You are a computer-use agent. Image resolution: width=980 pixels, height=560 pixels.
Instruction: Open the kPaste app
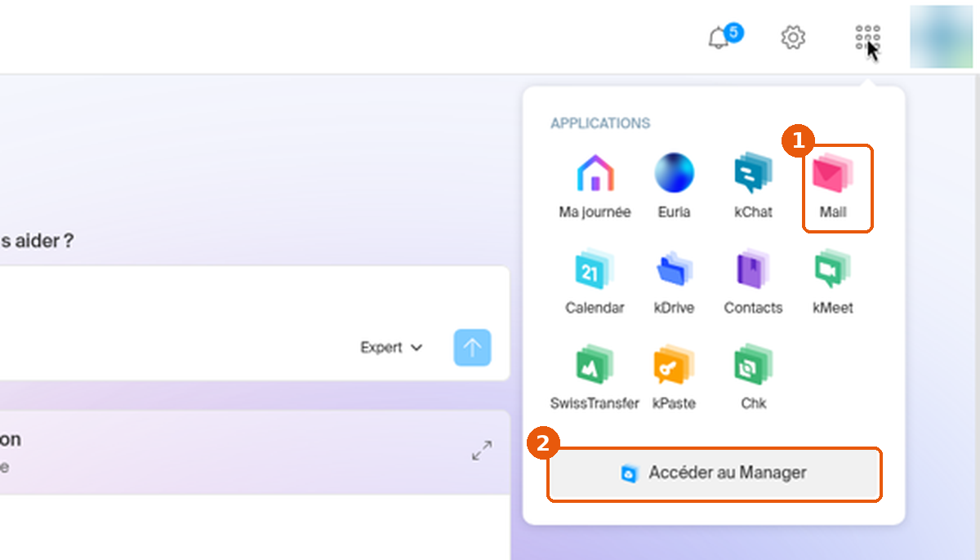pos(674,378)
